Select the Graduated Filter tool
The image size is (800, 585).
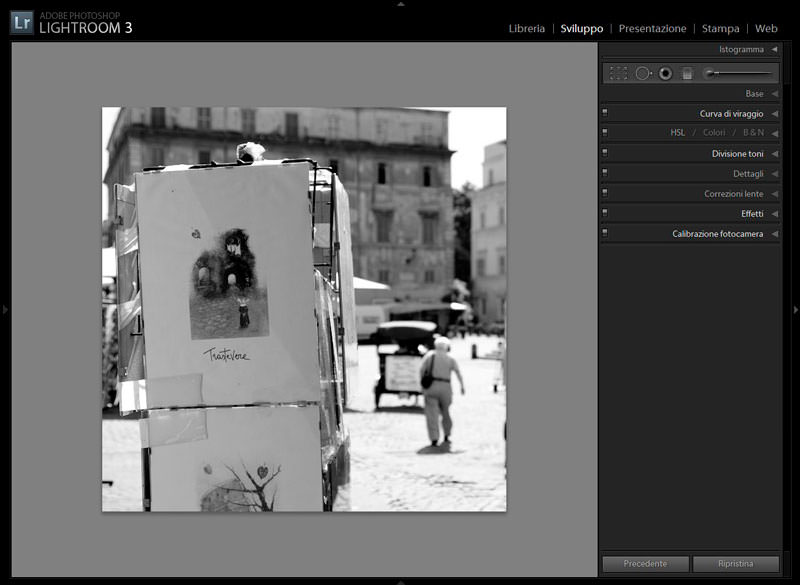(x=687, y=73)
